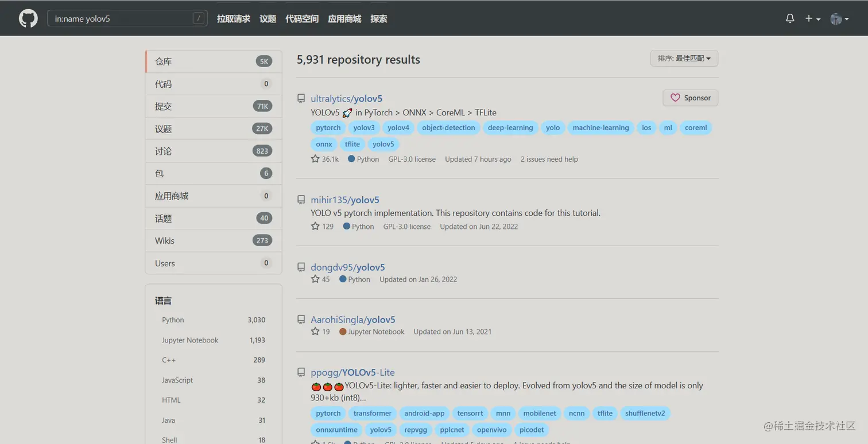Filter results by Jupyter Notebook language
This screenshot has height=444, width=868.
tap(214, 340)
